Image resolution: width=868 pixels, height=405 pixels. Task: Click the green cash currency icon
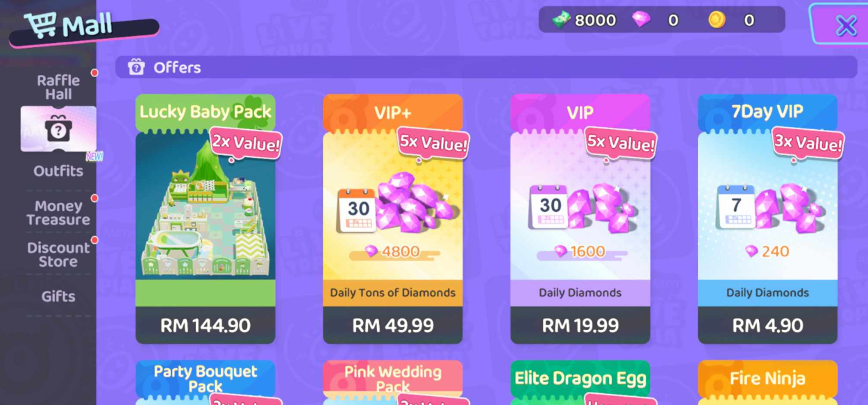(x=561, y=20)
